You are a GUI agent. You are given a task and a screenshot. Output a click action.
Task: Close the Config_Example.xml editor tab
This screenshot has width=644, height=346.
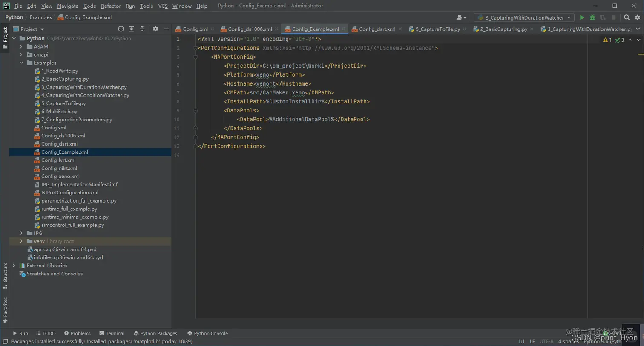coord(343,29)
